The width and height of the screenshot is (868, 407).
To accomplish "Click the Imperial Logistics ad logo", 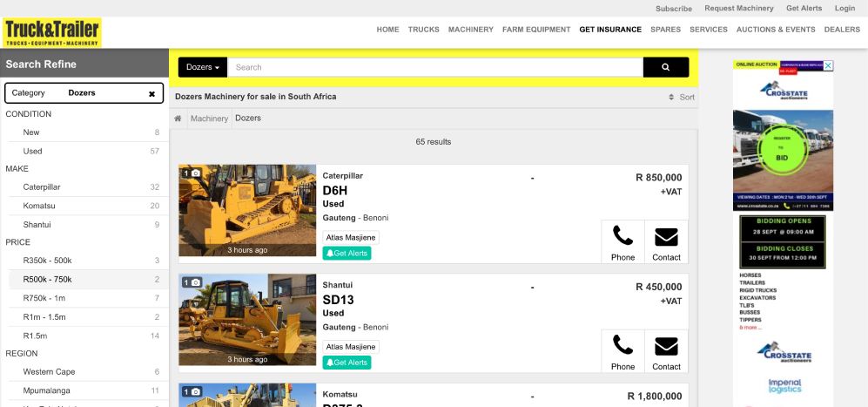I will coord(784,386).
